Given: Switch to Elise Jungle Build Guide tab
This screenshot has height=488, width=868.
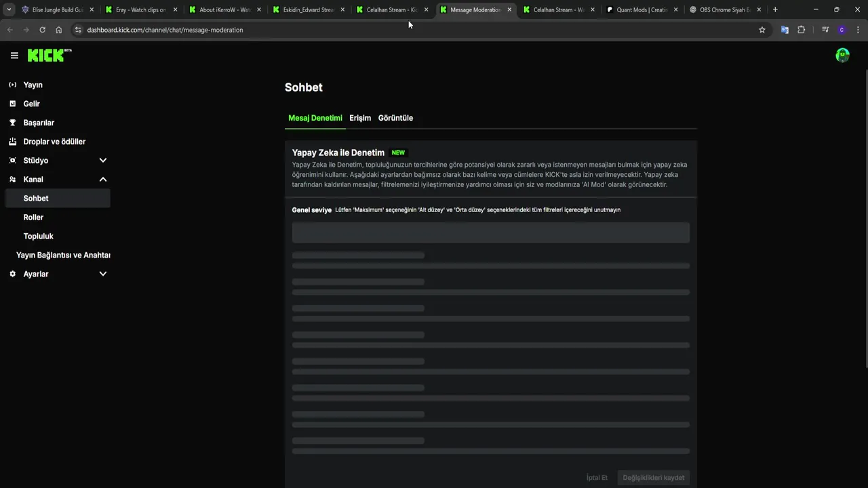Looking at the screenshot, I should 58,9.
